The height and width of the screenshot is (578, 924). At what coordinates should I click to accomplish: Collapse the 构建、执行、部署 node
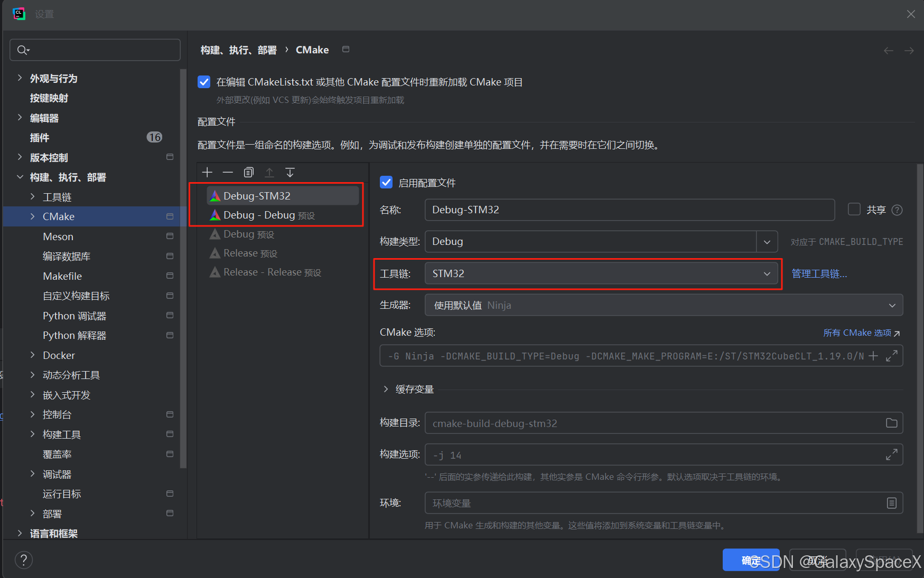pos(20,177)
